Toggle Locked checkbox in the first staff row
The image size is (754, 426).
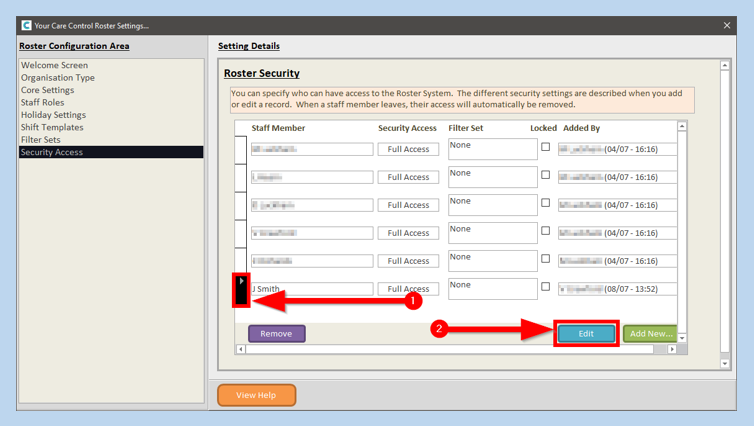[x=545, y=147]
